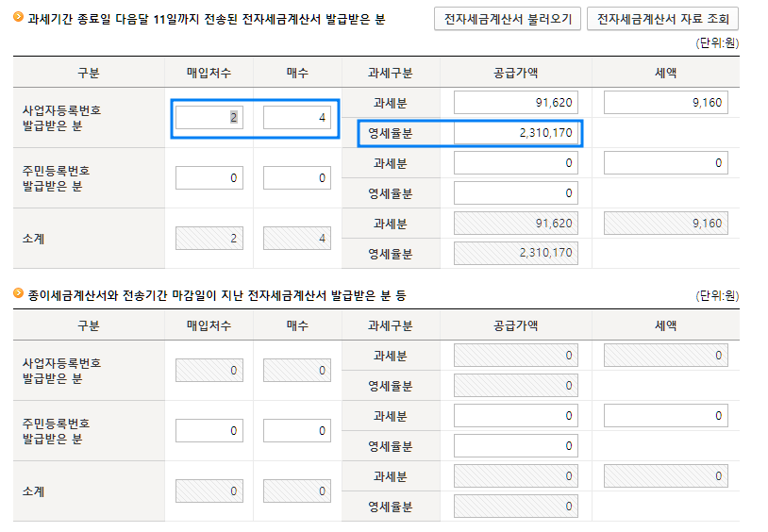This screenshot has width=768, height=532.
Task: Click 주민등록번호 세액 field in the 종이세금계산서 table
Action: click(x=665, y=416)
